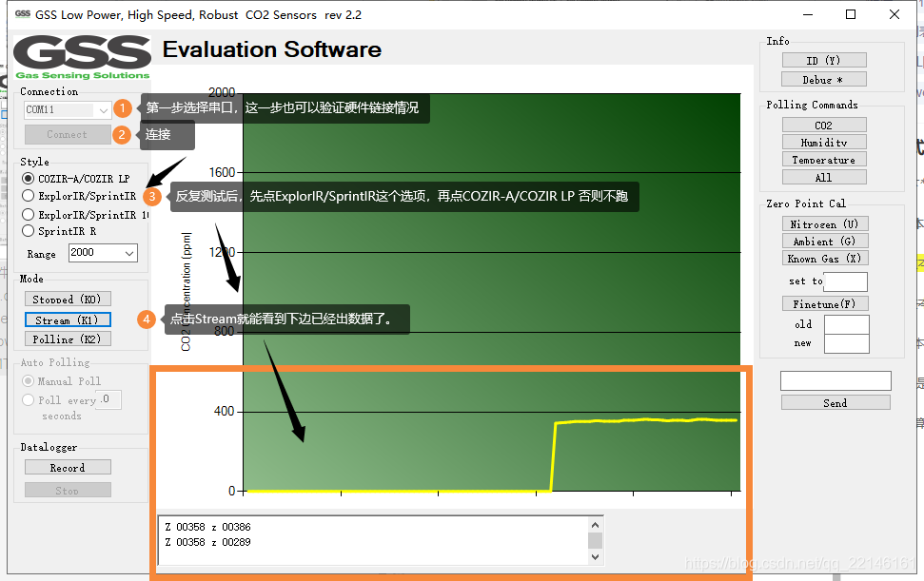The width and height of the screenshot is (924, 581).
Task: Click the Debug * button
Action: [x=824, y=80]
